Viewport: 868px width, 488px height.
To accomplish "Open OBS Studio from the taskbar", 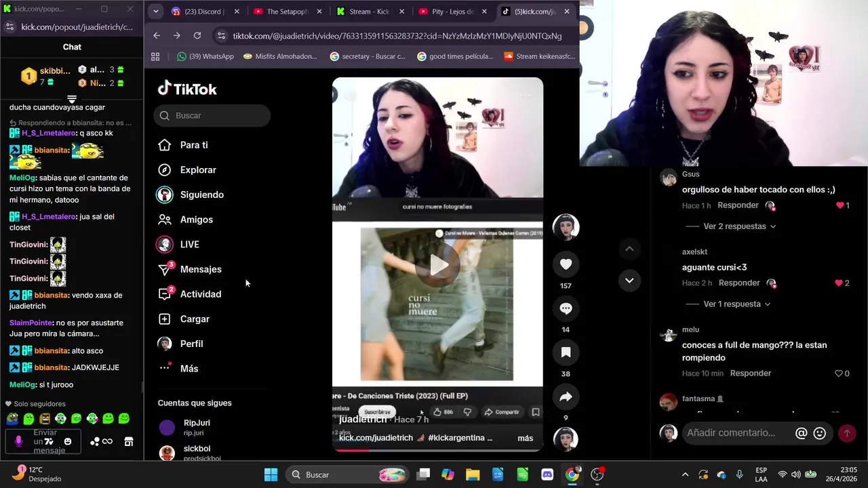I will [597, 474].
